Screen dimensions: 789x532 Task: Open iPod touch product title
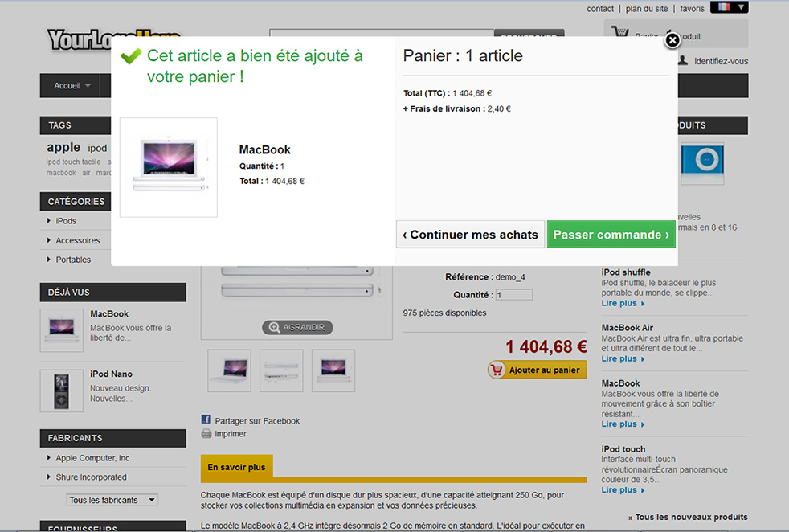pos(623,449)
